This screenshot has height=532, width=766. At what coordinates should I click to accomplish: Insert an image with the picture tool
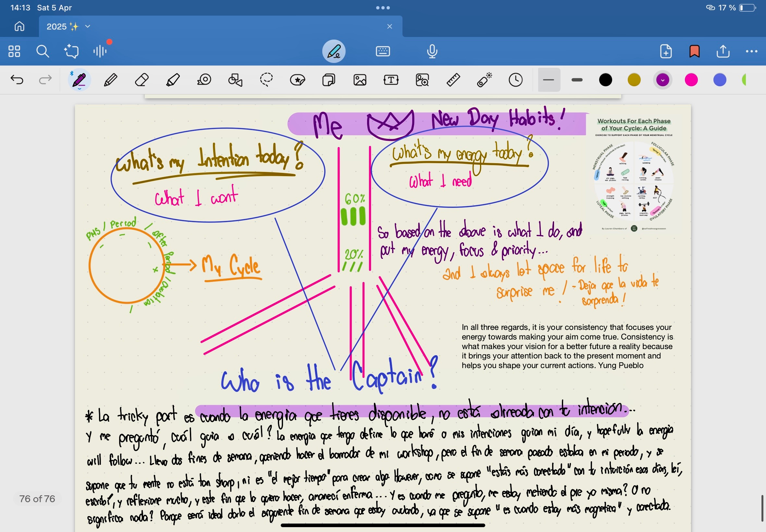click(360, 80)
